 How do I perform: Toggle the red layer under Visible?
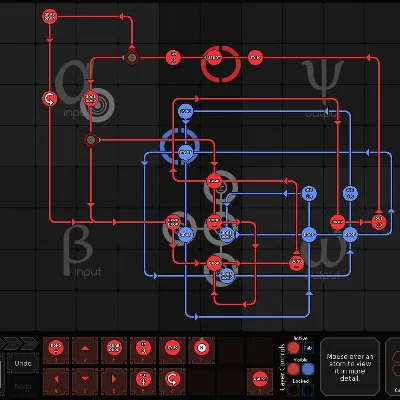(x=294, y=369)
